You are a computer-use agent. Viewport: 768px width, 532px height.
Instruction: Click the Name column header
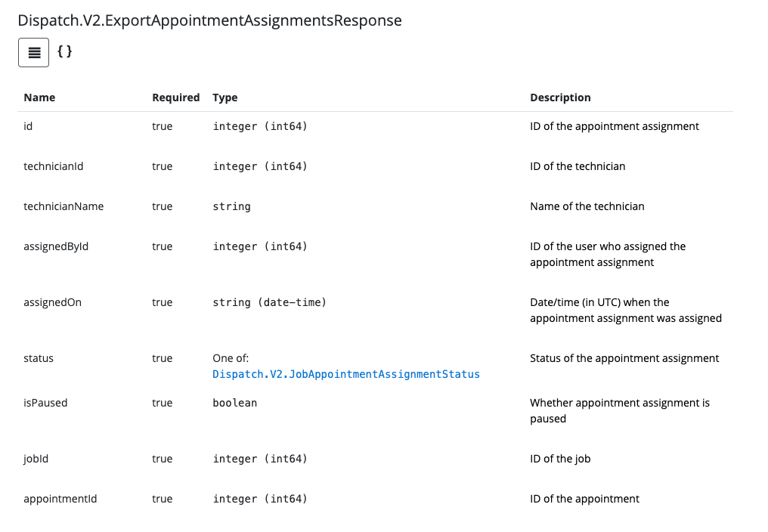pos(39,97)
